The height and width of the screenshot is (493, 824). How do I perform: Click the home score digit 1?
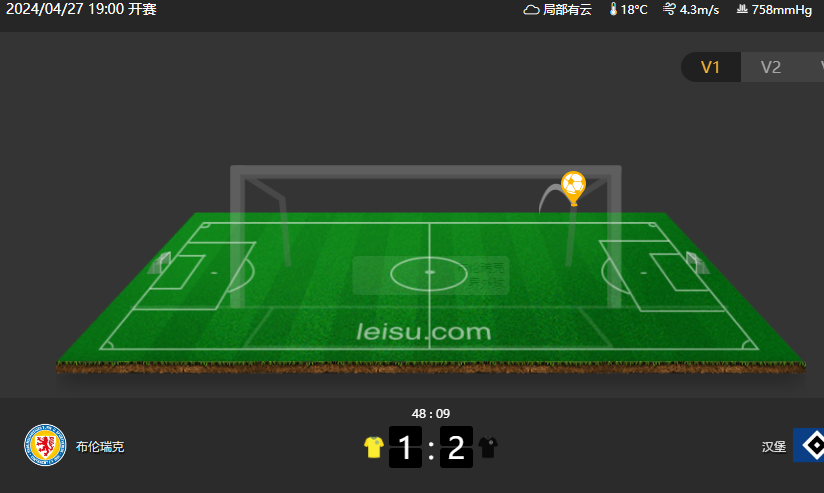(405, 447)
